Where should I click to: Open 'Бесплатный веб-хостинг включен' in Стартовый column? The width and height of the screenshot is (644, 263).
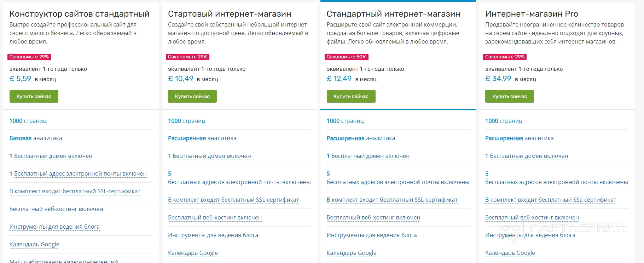coord(215,218)
